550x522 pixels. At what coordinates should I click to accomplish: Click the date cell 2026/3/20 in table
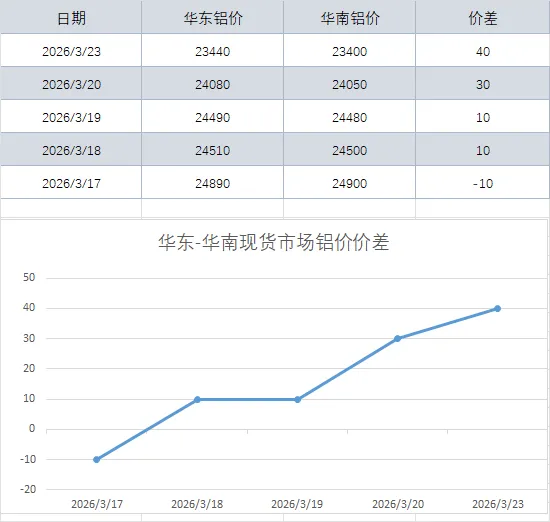click(71, 84)
